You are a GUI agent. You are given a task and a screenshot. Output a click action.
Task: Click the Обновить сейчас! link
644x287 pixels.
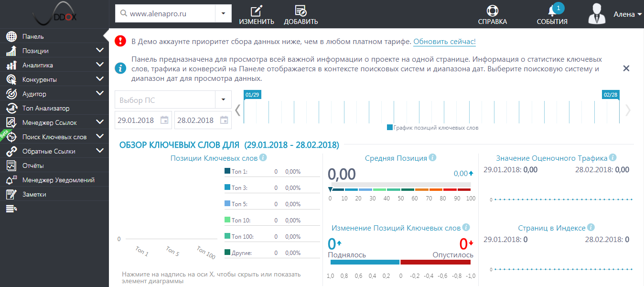point(444,42)
